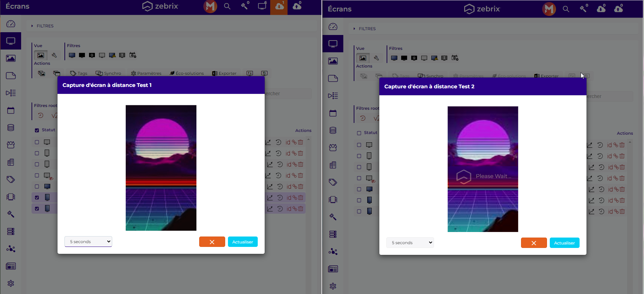Open the media images icon in right window sidebar
Screen dimensions: 644x294
click(x=333, y=61)
